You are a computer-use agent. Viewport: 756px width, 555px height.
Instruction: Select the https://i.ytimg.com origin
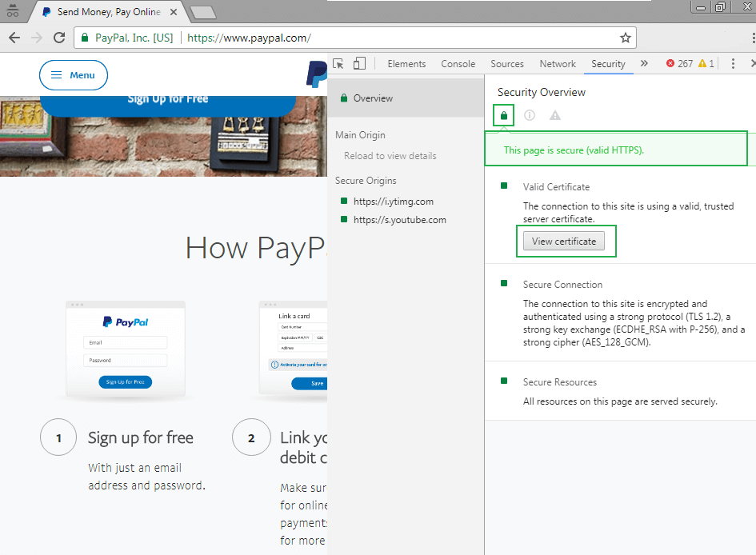point(394,202)
